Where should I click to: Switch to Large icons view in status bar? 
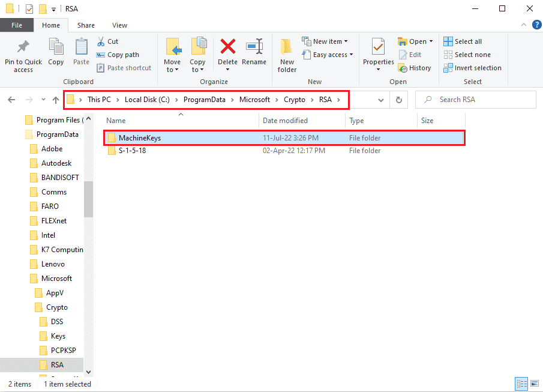[535, 384]
